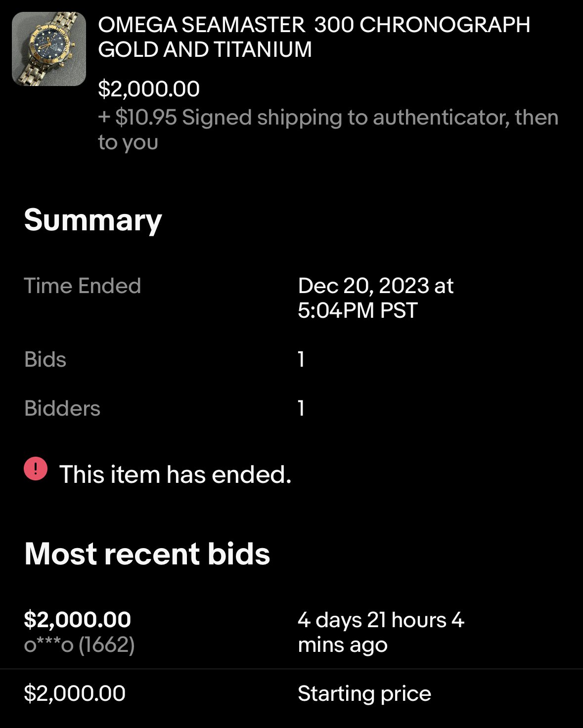Click the Starting price label
The height and width of the screenshot is (728, 583).
364,693
